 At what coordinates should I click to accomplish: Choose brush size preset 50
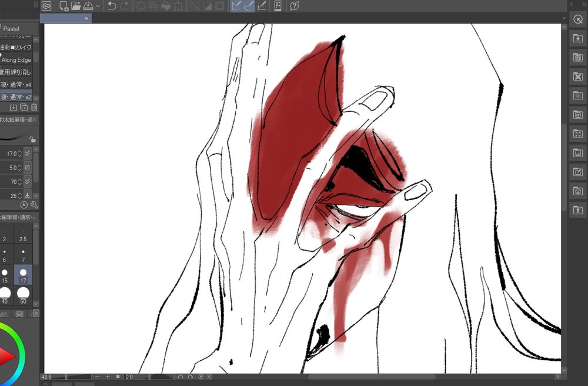tap(23, 295)
